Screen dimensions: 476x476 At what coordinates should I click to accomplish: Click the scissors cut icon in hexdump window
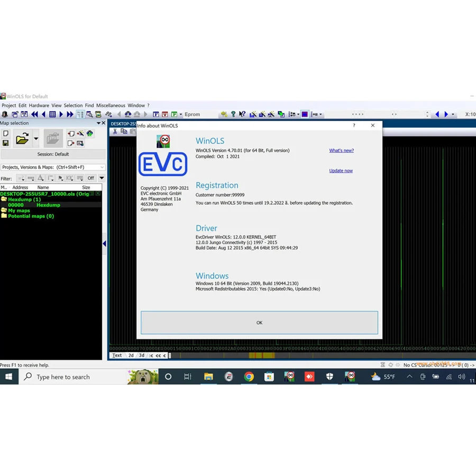[115, 132]
